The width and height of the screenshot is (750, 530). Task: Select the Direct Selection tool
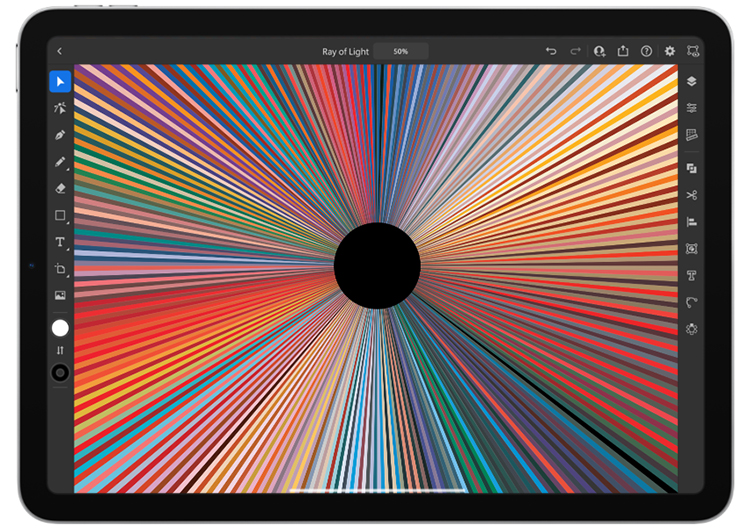pyautogui.click(x=60, y=109)
